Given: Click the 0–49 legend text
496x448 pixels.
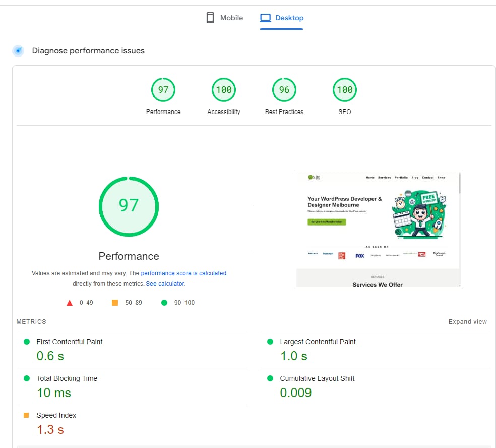Looking at the screenshot, I should pos(86,303).
